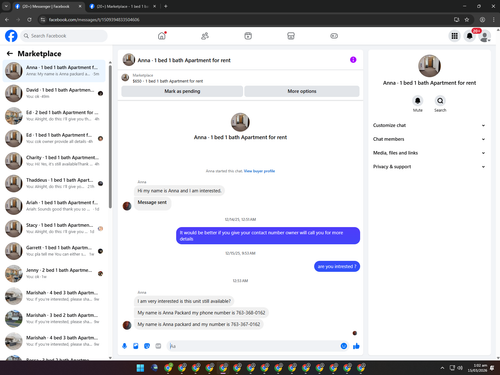Click the More options button
The height and width of the screenshot is (375, 500).
pyautogui.click(x=302, y=91)
